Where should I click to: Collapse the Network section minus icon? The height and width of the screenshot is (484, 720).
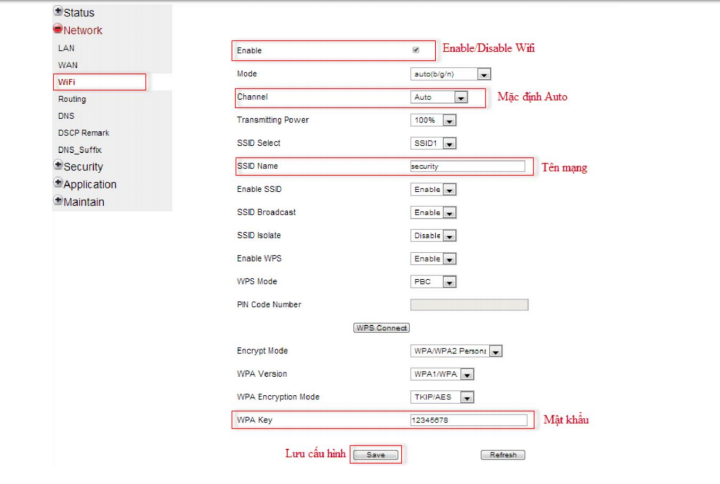pos(58,30)
